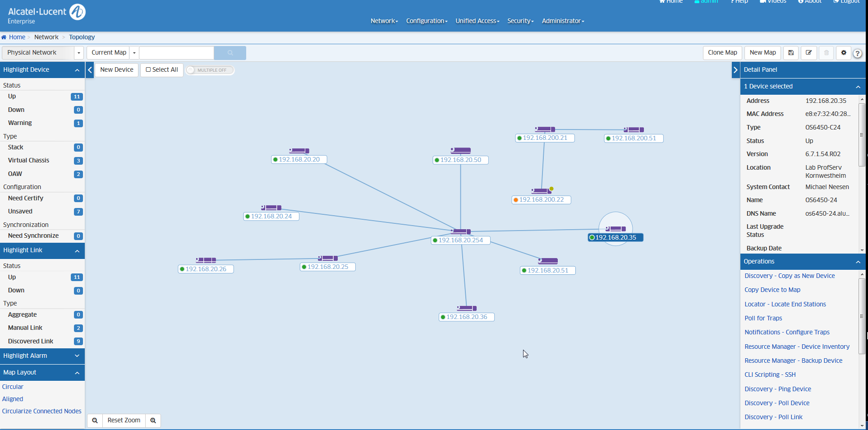Check the Select All checkbox
The image size is (868, 430).
point(148,70)
